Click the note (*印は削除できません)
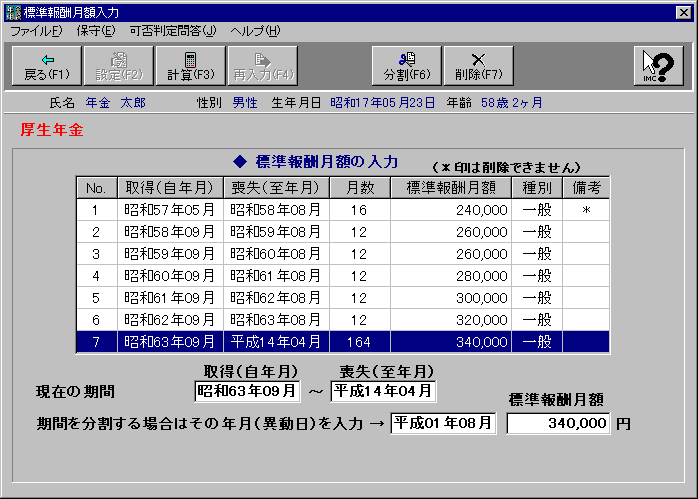Viewport: 698px width, 499px height. 507,167
